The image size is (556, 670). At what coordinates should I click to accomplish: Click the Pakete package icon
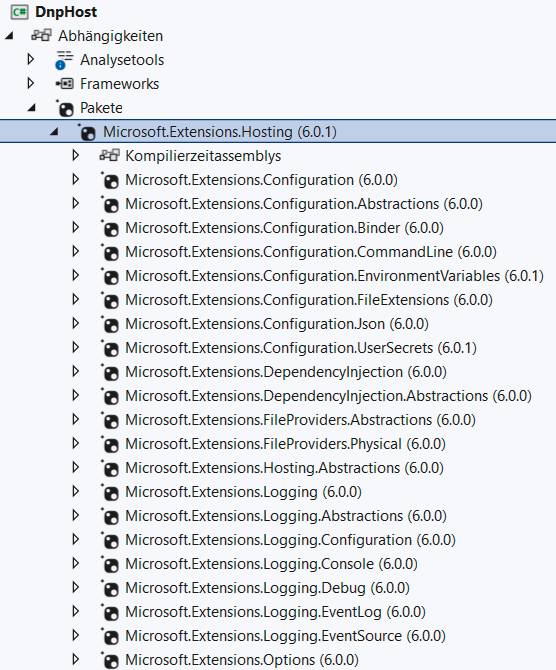tap(65, 108)
